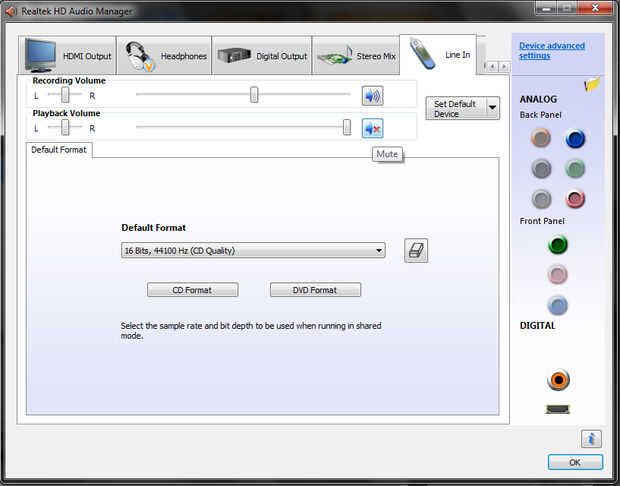This screenshot has height=486, width=620.
Task: Click the gray middle-row back panel jack
Action: tap(541, 169)
